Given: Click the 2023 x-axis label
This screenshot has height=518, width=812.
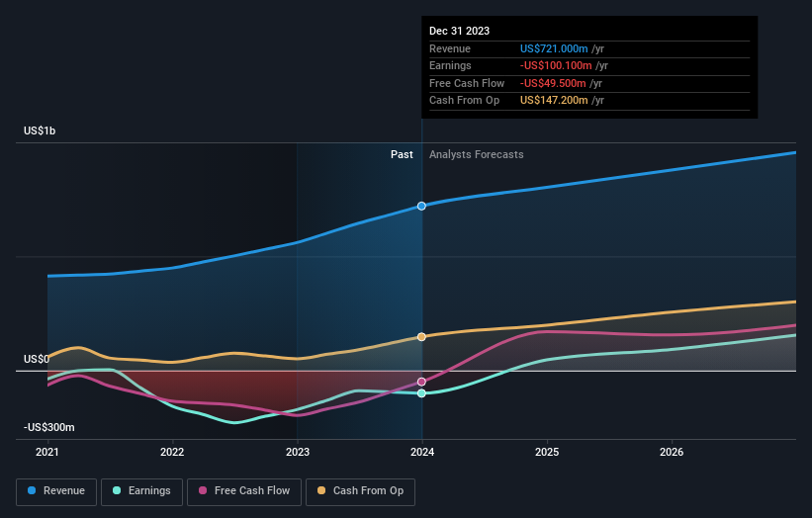Looking at the screenshot, I should 298,453.
